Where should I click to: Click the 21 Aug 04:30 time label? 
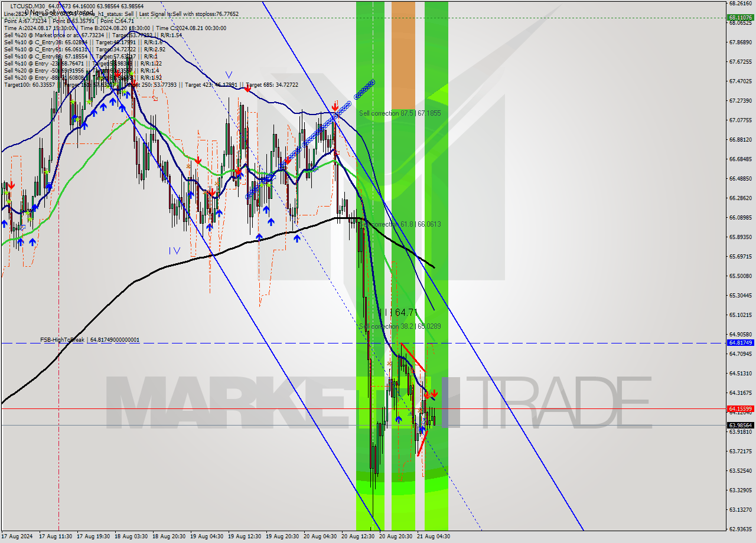click(x=435, y=537)
